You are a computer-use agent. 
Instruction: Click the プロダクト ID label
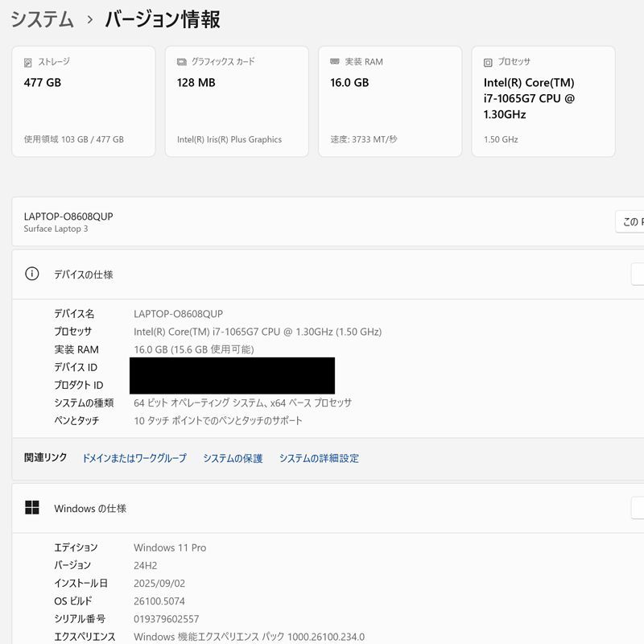(x=79, y=385)
